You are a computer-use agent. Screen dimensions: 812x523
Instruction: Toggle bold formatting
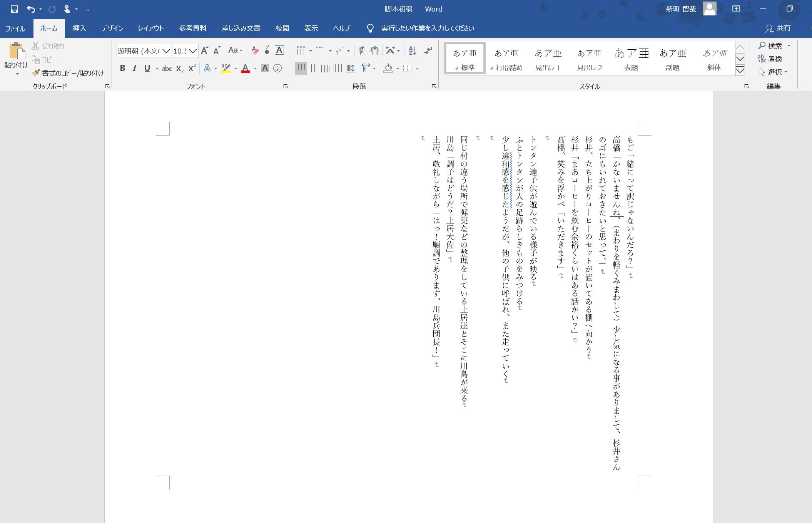pos(122,69)
